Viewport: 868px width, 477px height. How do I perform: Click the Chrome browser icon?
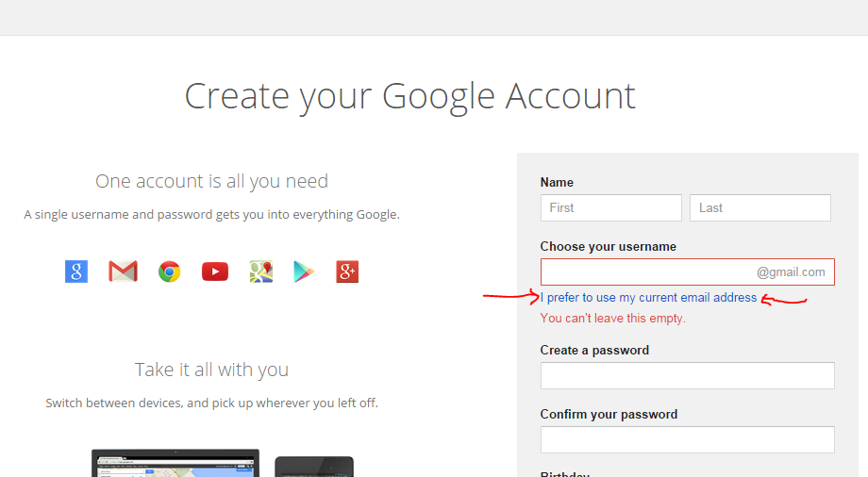170,272
